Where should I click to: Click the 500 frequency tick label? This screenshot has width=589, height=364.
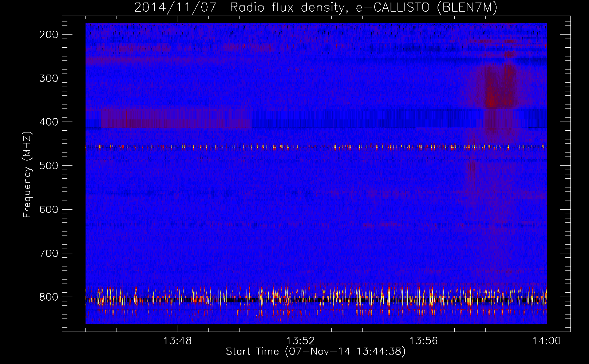tap(49, 166)
